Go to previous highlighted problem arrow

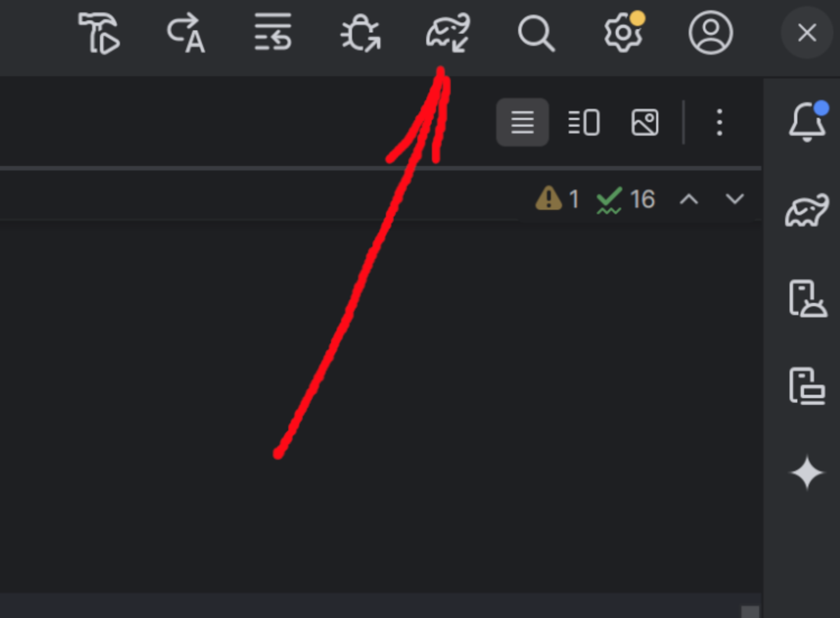689,199
